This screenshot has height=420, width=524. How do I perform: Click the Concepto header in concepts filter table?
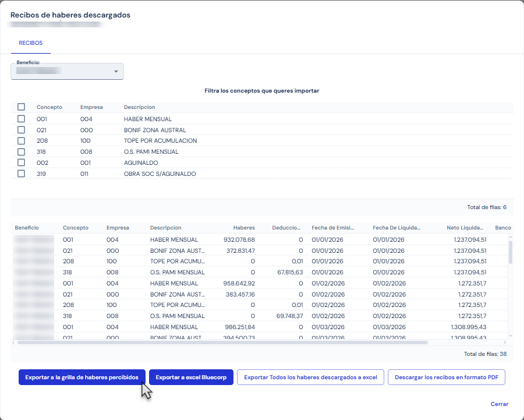point(49,107)
